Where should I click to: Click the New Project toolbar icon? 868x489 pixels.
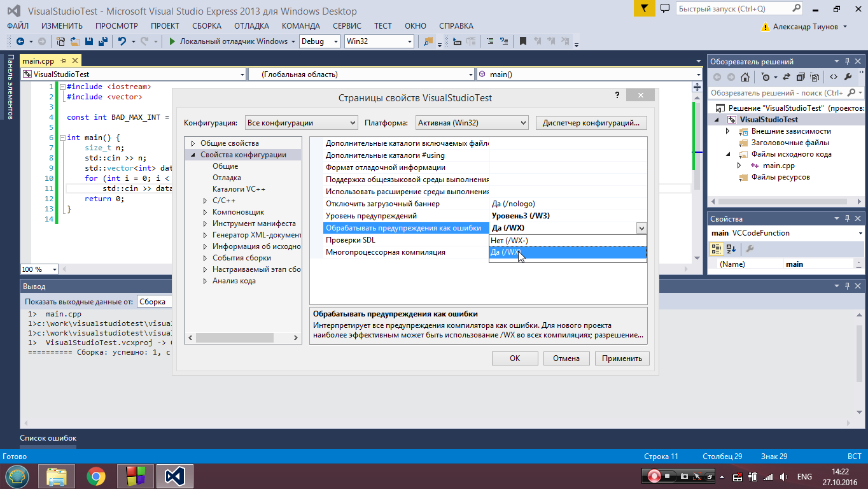pos(61,41)
